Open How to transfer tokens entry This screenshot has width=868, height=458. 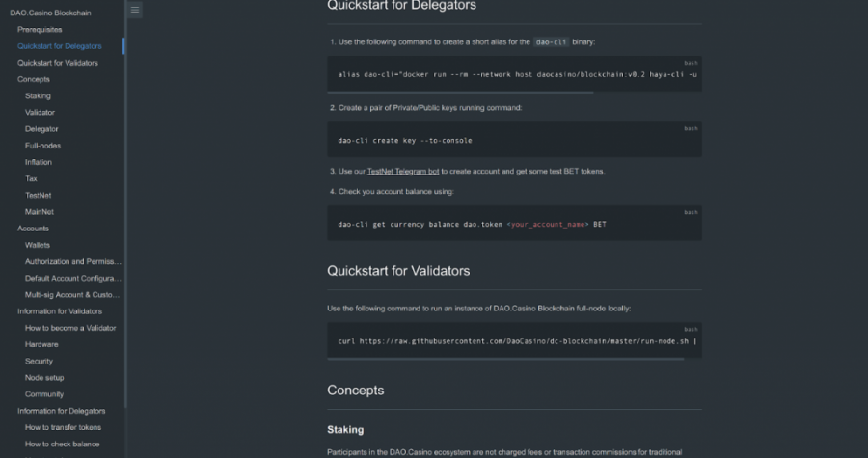(x=63, y=427)
